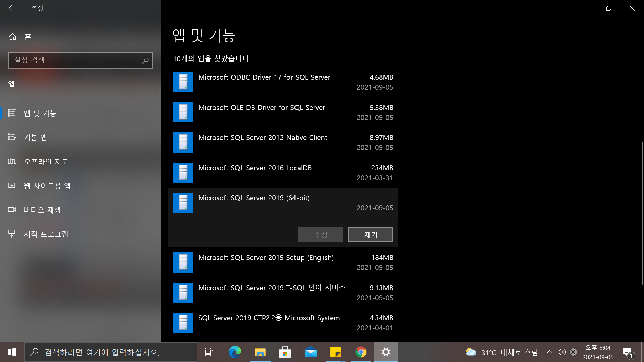Click the vertical scrollbar of app list
Viewport: 644px width, 362px height.
642,213
